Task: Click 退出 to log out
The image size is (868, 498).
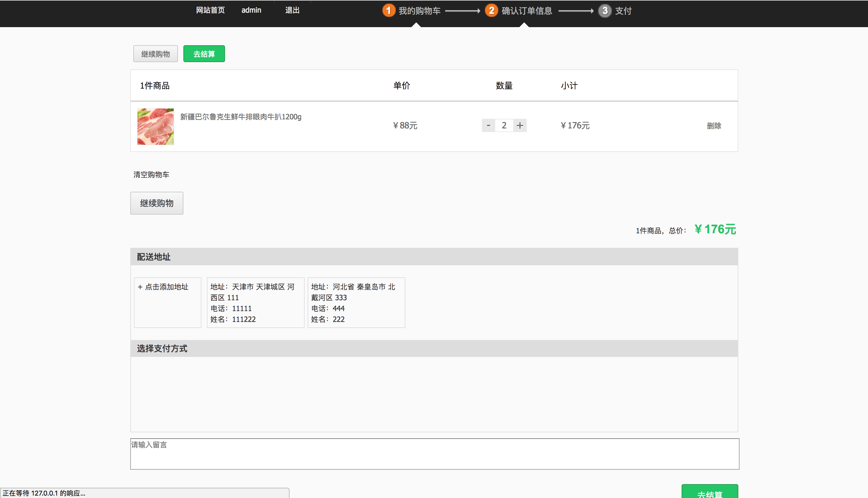Action: pyautogui.click(x=292, y=10)
